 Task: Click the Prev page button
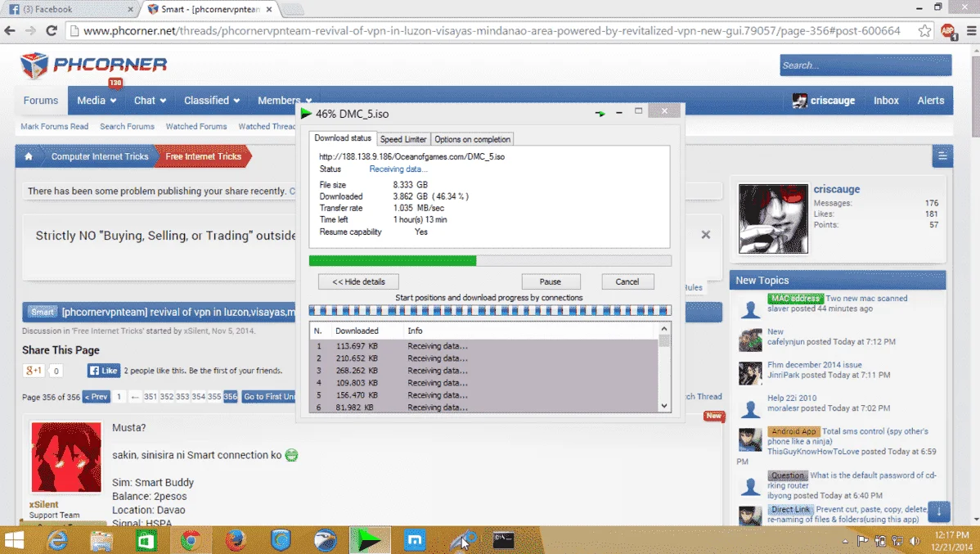(97, 397)
